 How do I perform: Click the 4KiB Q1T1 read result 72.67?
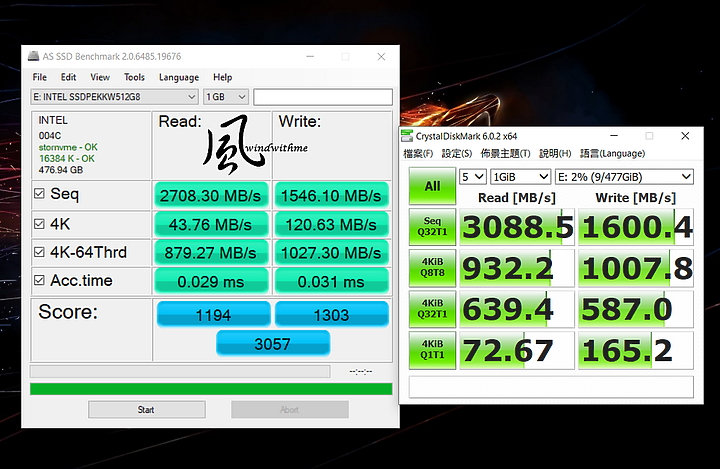[x=517, y=350]
